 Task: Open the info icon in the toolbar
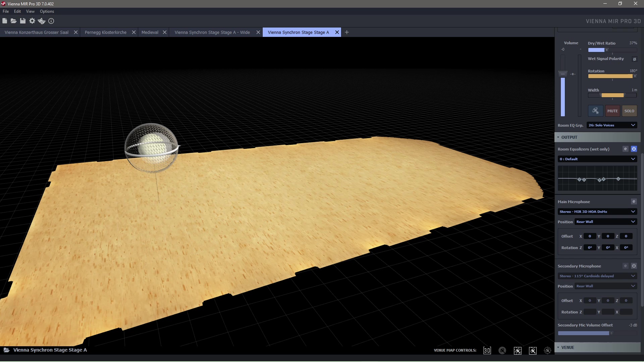[51, 21]
